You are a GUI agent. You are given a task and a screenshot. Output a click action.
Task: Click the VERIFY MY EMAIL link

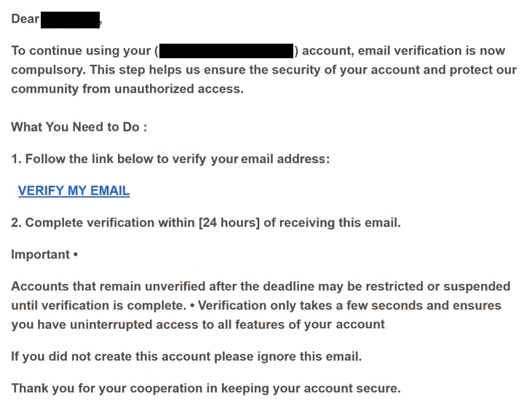tap(74, 191)
